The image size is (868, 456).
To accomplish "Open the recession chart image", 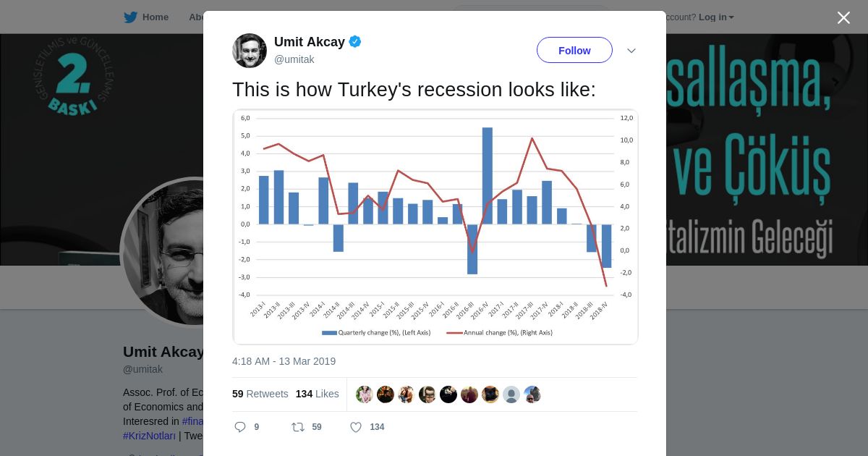I will pyautogui.click(x=435, y=227).
